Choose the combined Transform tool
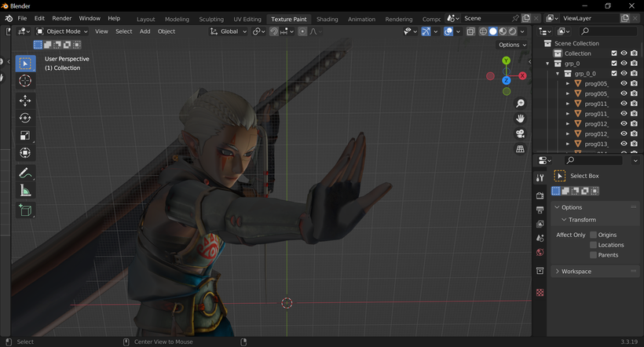Screen dimensions: 644x347 (25, 153)
